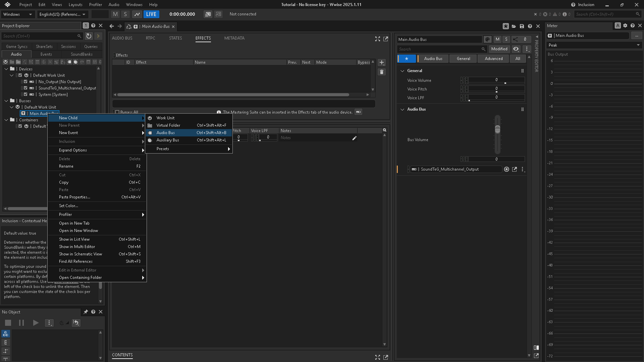
Task: Click the Voice Volume slider
Action: click(496, 80)
